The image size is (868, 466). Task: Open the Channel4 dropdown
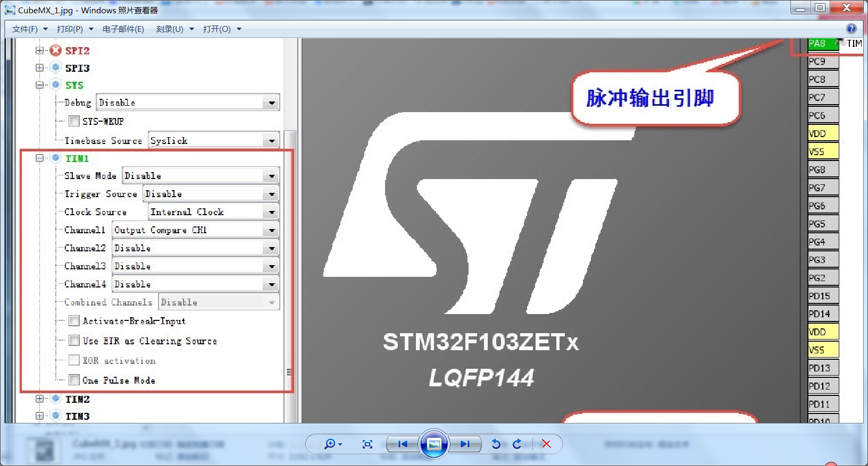pyautogui.click(x=196, y=284)
